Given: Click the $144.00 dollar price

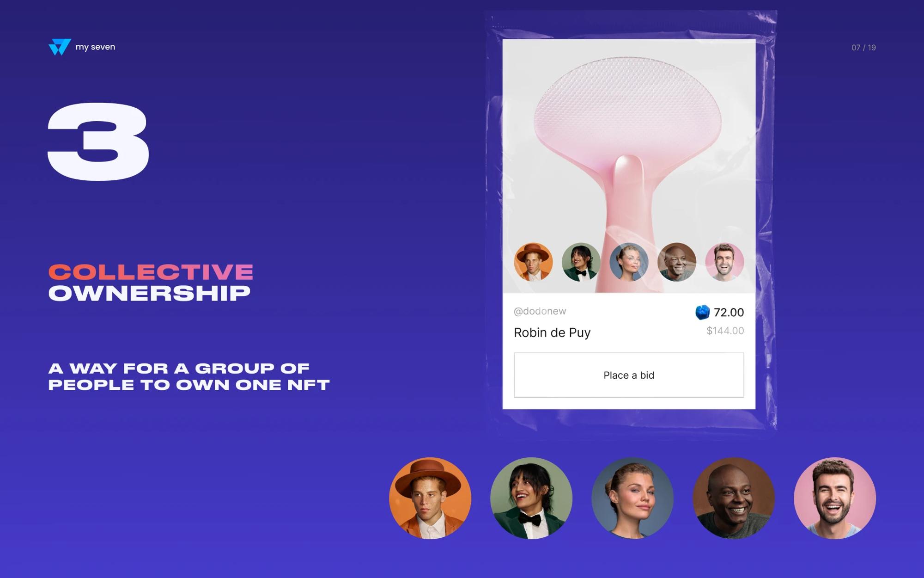Looking at the screenshot, I should click(725, 331).
